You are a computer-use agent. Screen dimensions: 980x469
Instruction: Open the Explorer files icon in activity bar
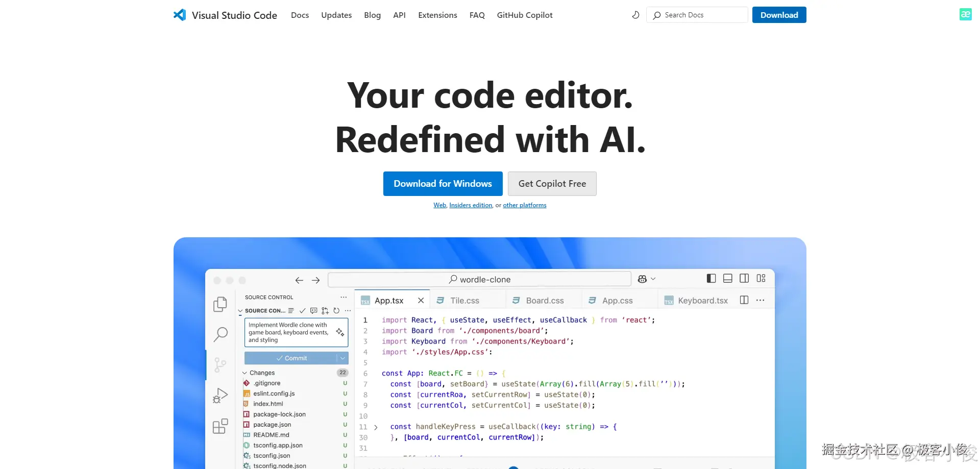click(x=220, y=304)
